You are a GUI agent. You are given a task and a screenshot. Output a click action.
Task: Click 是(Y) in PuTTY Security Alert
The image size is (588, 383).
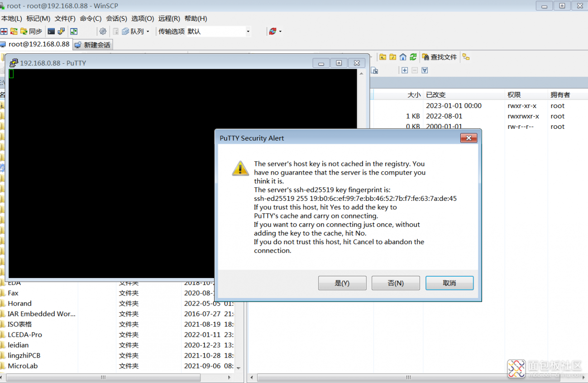point(342,283)
